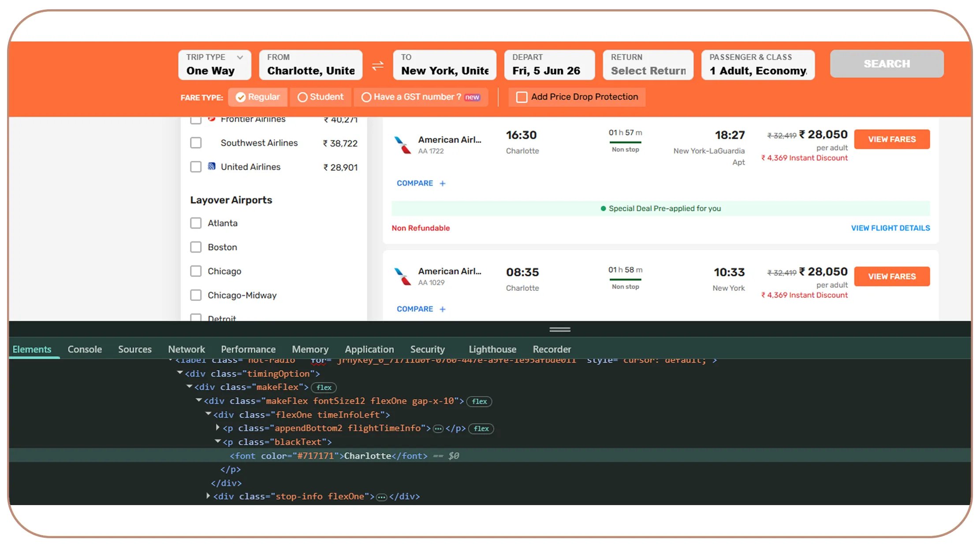View fares for the 16:30 flight
The height and width of the screenshot is (547, 980).
click(892, 139)
